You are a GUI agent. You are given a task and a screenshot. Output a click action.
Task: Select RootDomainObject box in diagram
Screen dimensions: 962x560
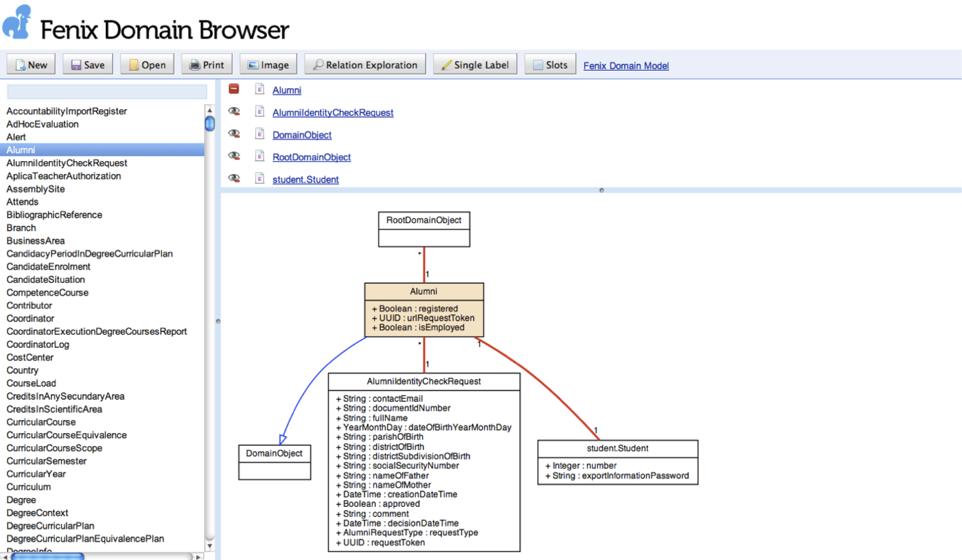point(424,229)
